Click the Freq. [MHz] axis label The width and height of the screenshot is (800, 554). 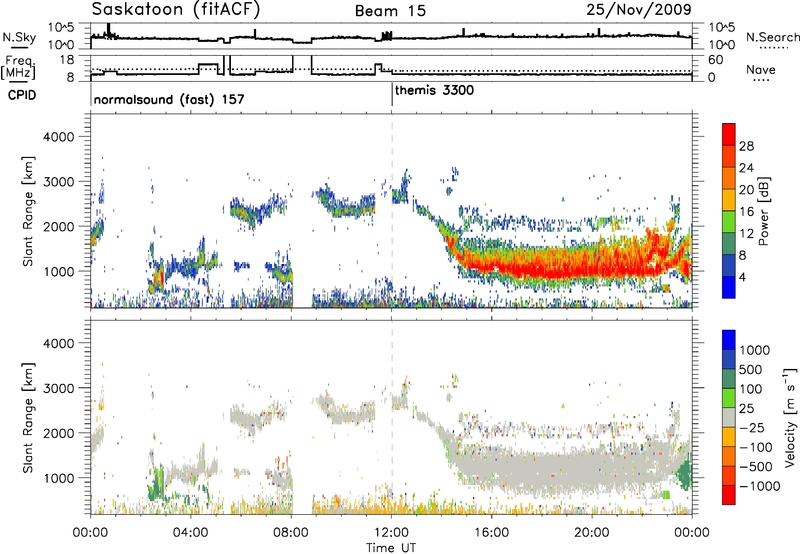click(18, 67)
